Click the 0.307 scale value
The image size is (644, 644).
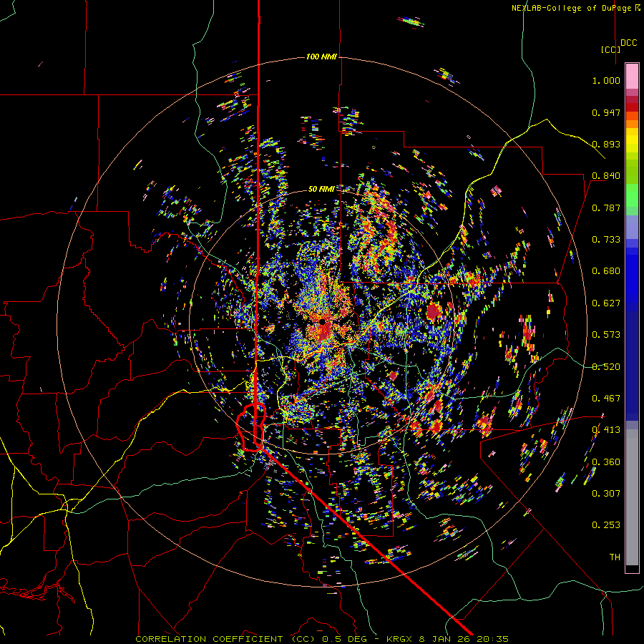tap(606, 493)
